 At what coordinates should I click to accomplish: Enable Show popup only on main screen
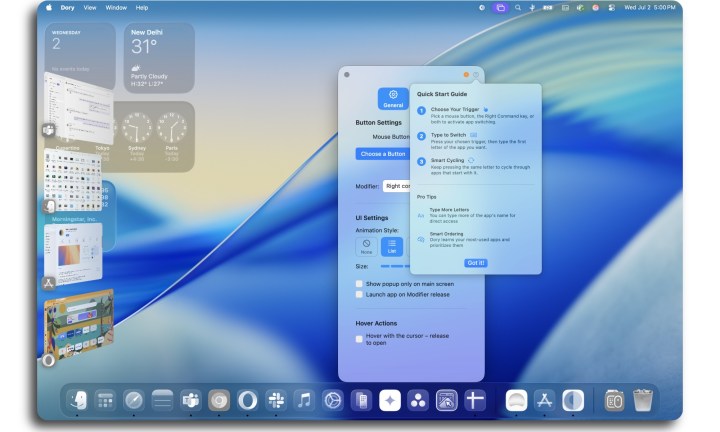click(360, 283)
